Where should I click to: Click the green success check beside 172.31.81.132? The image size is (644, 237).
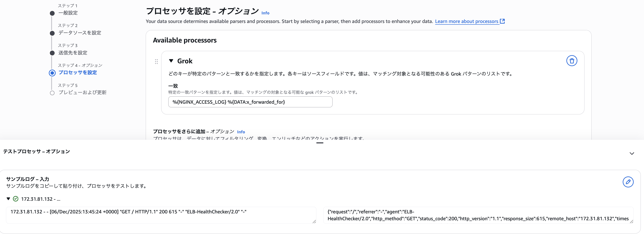tap(15, 199)
